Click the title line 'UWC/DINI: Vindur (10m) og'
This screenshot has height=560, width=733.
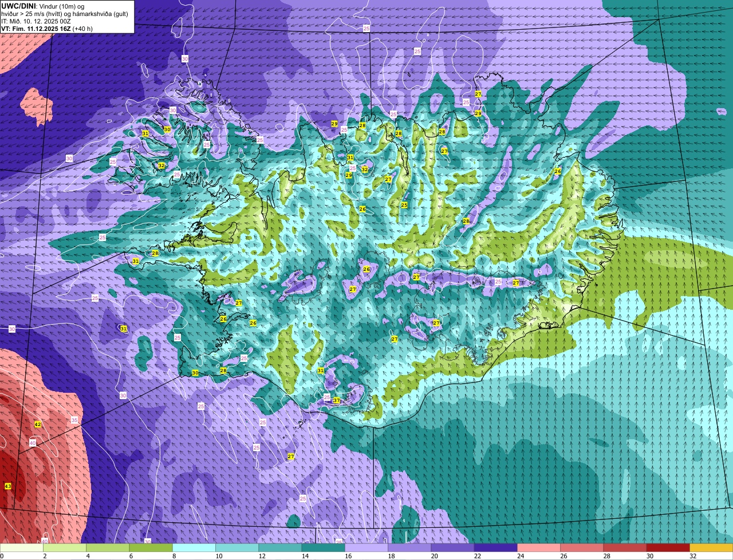(43, 6)
